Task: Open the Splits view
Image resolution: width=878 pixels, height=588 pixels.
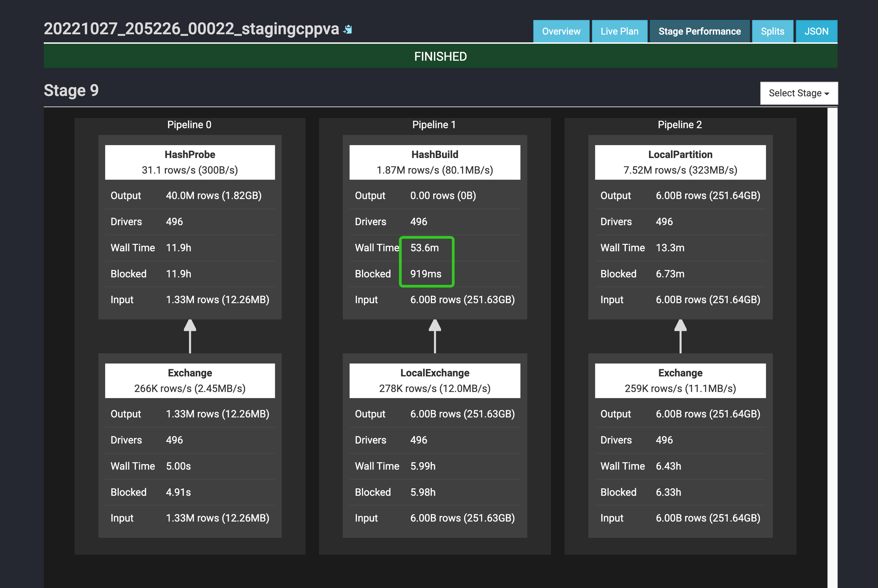Action: pos(772,31)
